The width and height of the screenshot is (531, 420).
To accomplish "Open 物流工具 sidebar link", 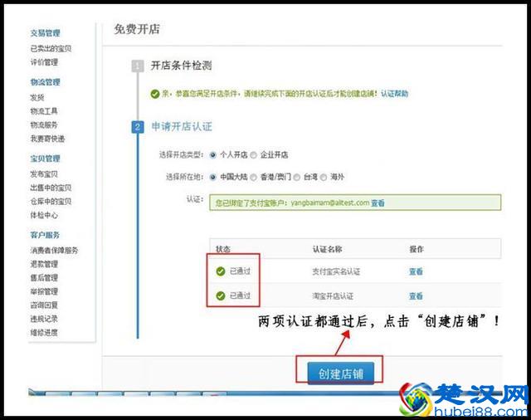I will pos(44,111).
